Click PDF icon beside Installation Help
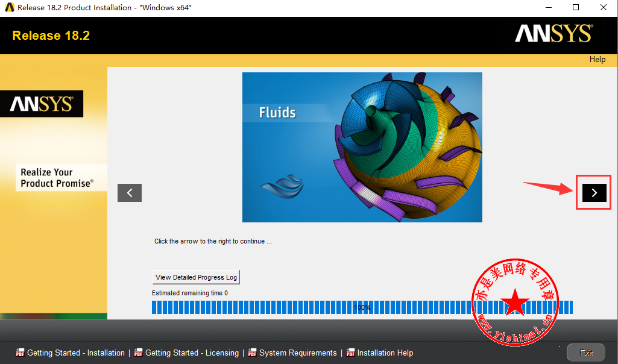This screenshot has height=364, width=618. (350, 353)
